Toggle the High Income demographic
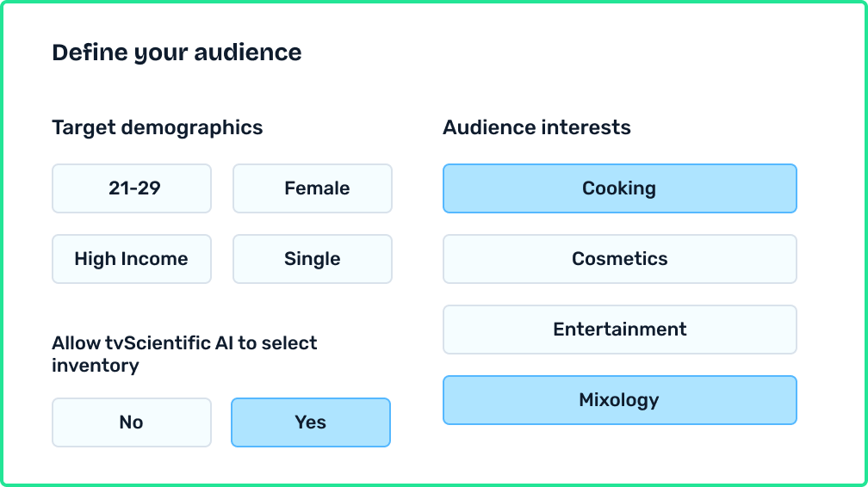Viewport: 868px width, 487px height. [132, 259]
